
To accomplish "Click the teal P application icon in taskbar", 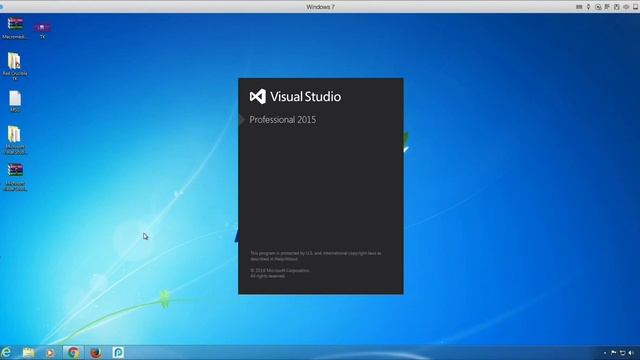I will pos(118,352).
